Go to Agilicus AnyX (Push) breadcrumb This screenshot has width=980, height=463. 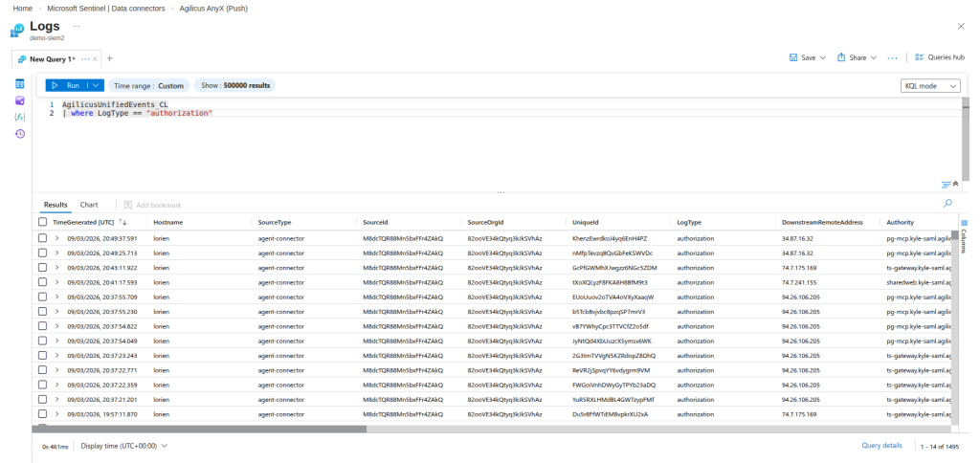212,9
